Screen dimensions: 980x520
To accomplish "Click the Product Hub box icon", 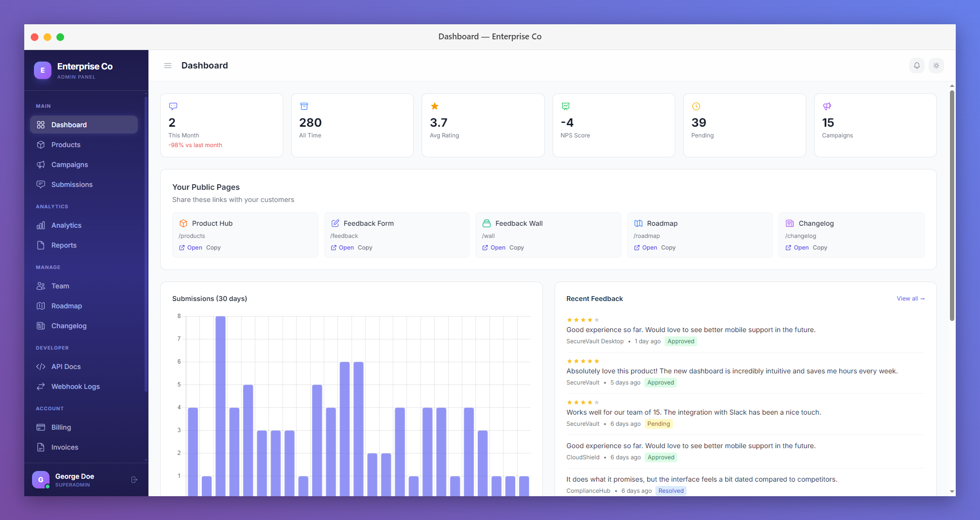I will coord(183,223).
